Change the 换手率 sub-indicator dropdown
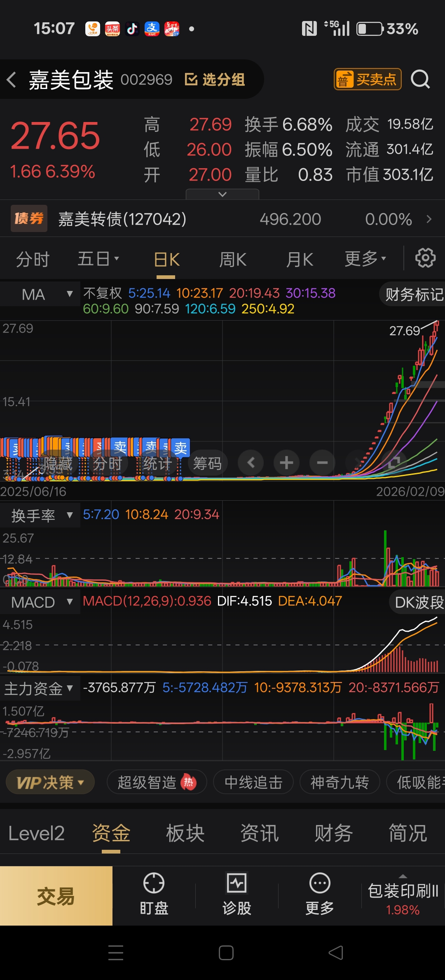The image size is (445, 980). [40, 516]
